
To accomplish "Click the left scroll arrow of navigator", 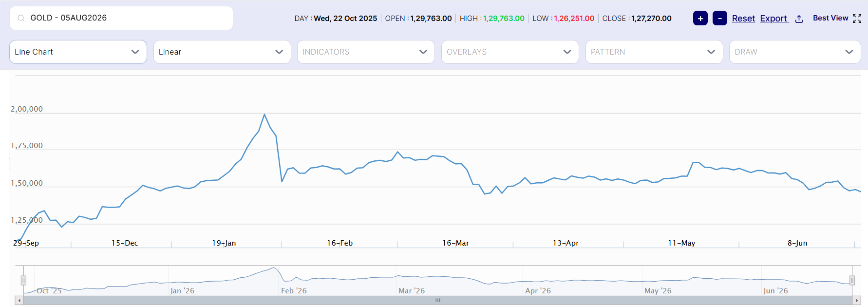I will click(19, 300).
